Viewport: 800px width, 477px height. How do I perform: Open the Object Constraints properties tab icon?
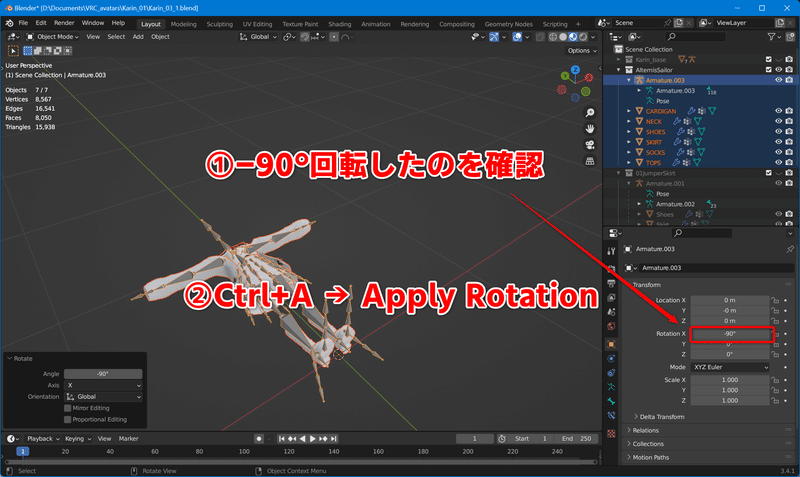click(x=611, y=373)
